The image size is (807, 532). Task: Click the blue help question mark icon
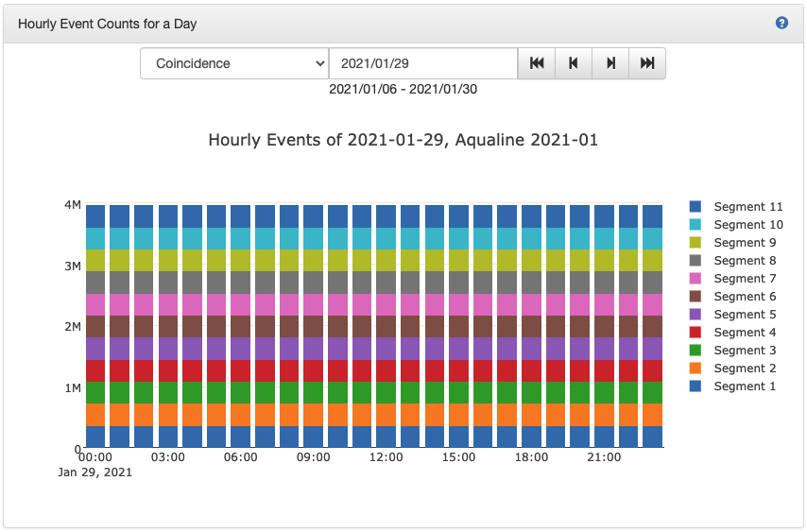tap(781, 23)
